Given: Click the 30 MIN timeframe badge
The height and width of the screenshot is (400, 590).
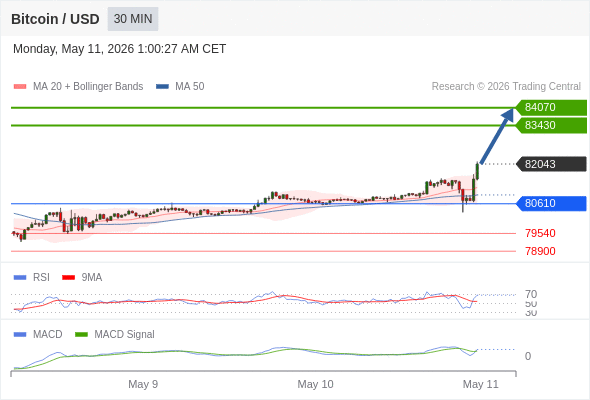Looking at the screenshot, I should (133, 19).
